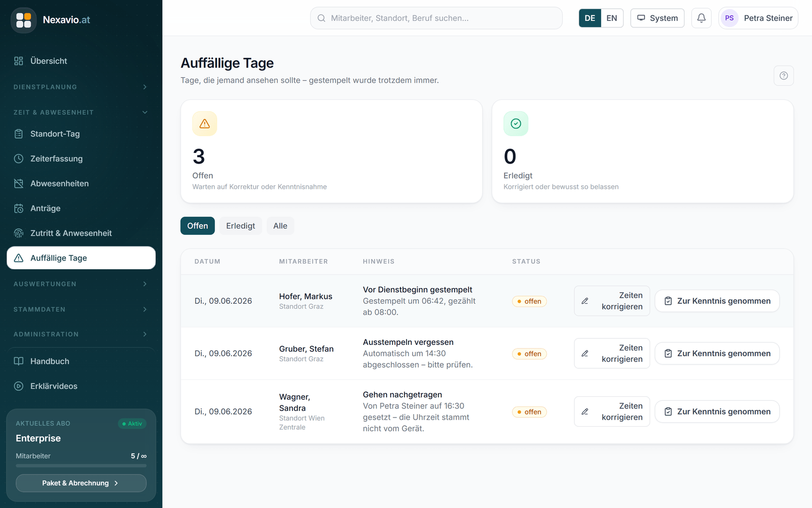Select the Alle filter tab
The width and height of the screenshot is (812, 508).
coord(280,226)
